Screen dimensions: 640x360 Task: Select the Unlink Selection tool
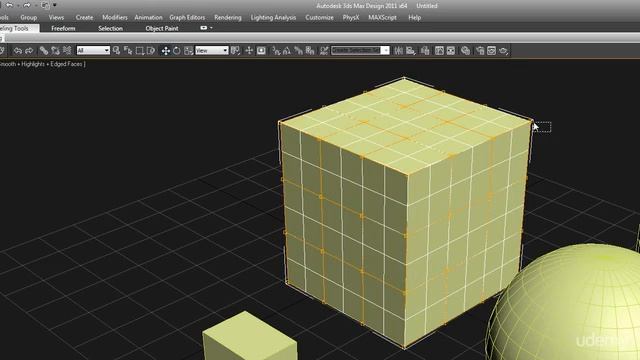56,51
